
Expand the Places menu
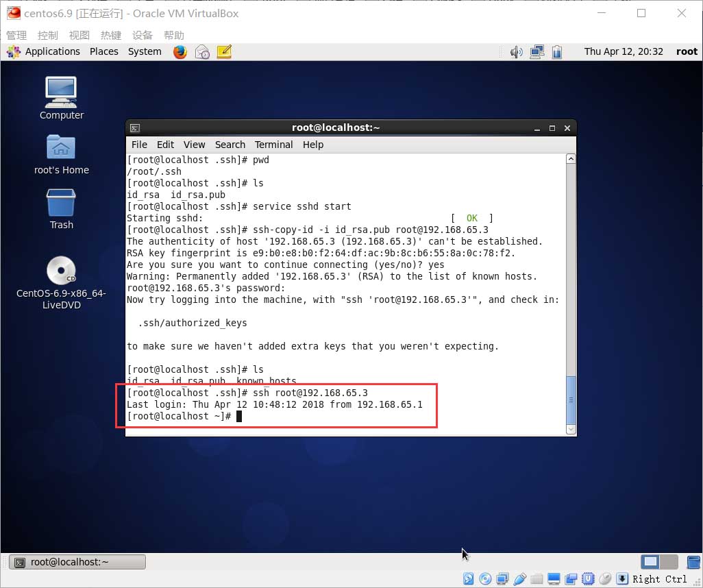coord(104,51)
